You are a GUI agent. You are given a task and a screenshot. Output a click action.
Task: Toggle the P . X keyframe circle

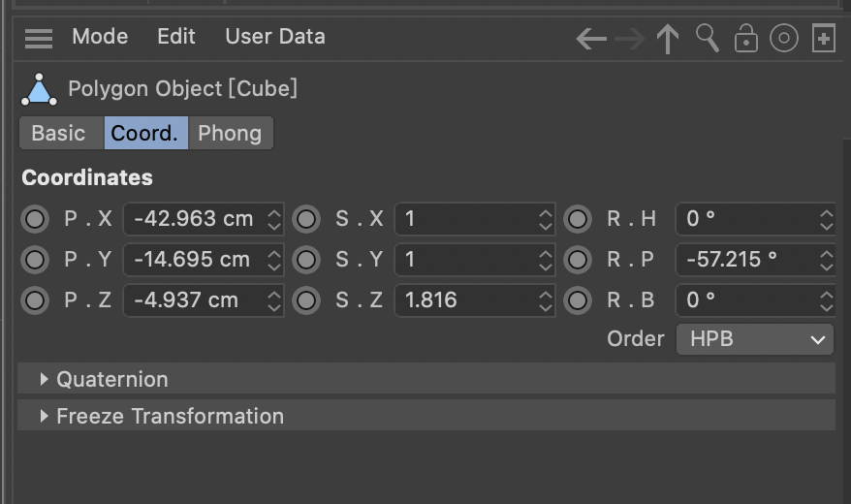(x=35, y=219)
